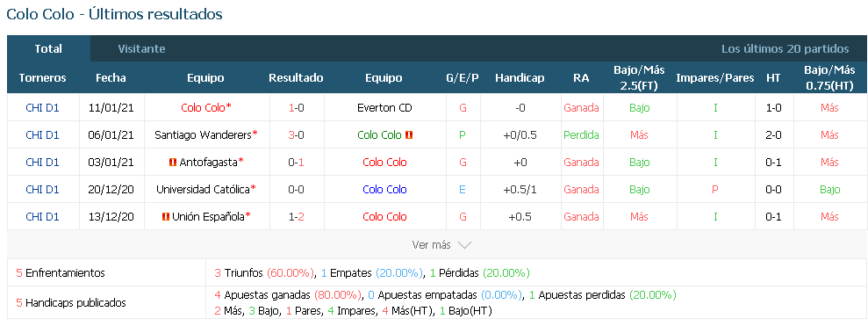This screenshot has width=868, height=326.
Task: Click red card icon beside Unión Española
Action: pyautogui.click(x=166, y=217)
